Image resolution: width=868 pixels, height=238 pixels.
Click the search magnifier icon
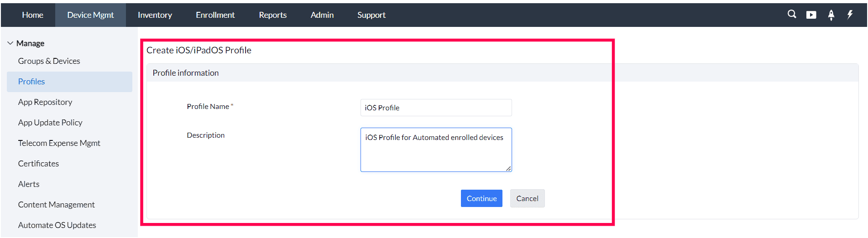pyautogui.click(x=792, y=15)
